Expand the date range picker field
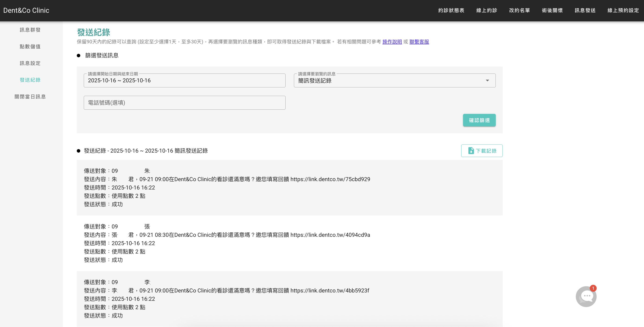The width and height of the screenshot is (644, 327). coord(184,80)
